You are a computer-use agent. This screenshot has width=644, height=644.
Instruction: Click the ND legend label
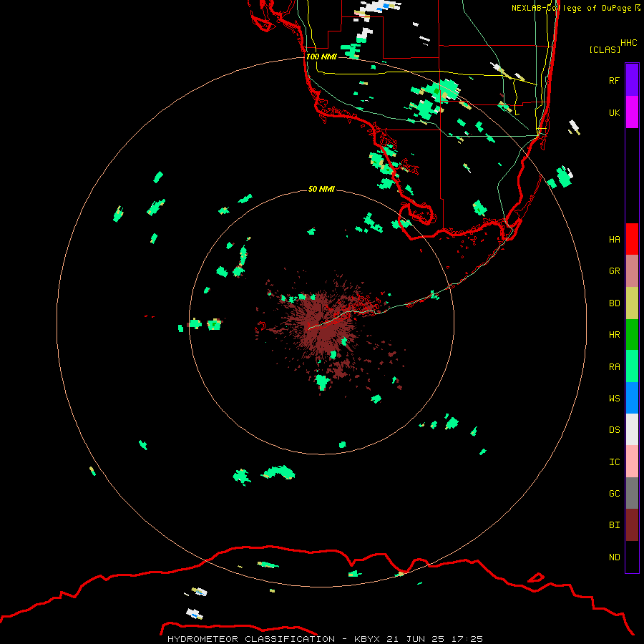coord(614,557)
